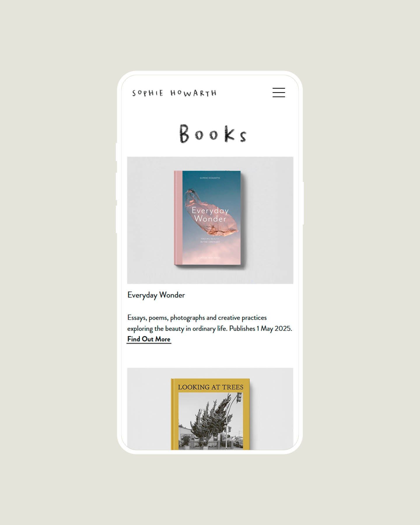
Task: Click white Everyday Wonder title on cover
Action: coord(210,215)
